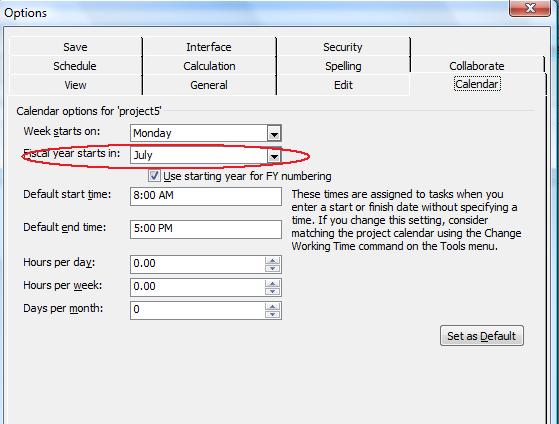Decrease Days per month with down arrow
This screenshot has width=559, height=424.
(x=273, y=315)
